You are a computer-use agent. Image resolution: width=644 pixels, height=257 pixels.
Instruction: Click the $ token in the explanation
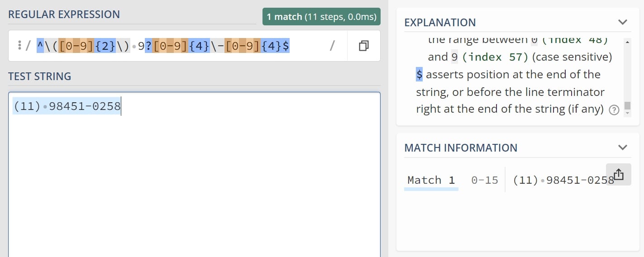(x=419, y=74)
